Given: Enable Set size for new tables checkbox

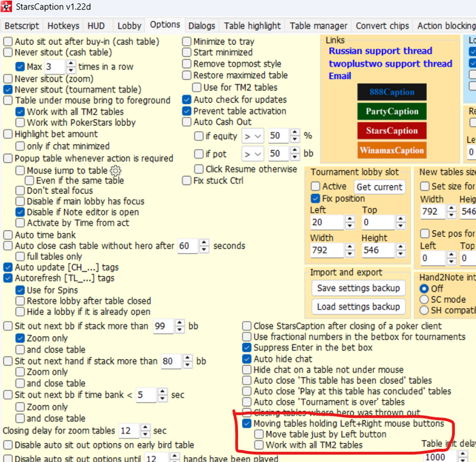Looking at the screenshot, I should pyautogui.click(x=425, y=186).
